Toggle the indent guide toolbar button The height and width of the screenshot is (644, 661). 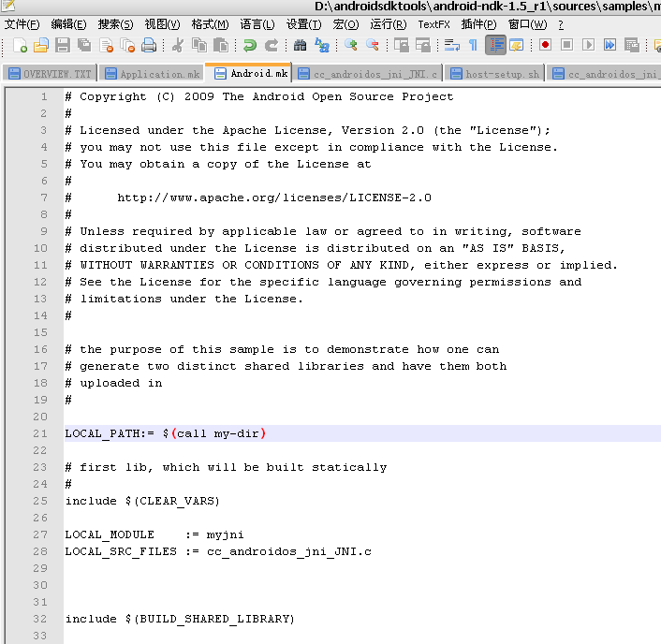[495, 45]
